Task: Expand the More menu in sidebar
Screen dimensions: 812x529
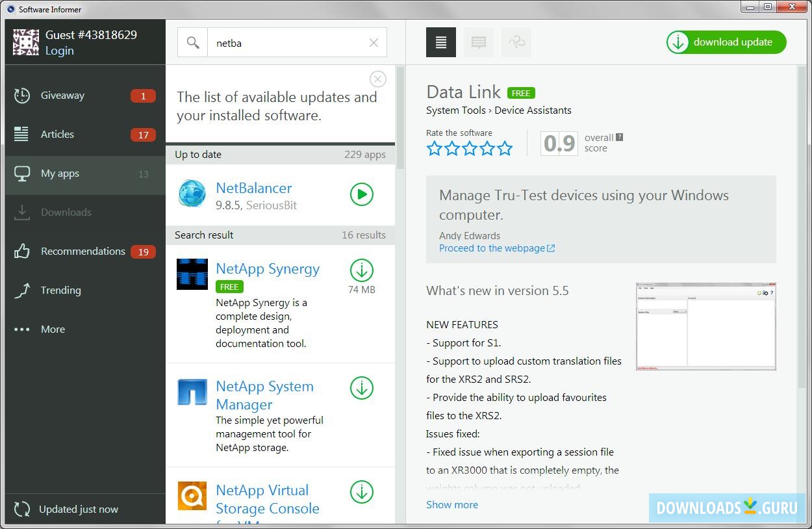Action: click(x=53, y=329)
